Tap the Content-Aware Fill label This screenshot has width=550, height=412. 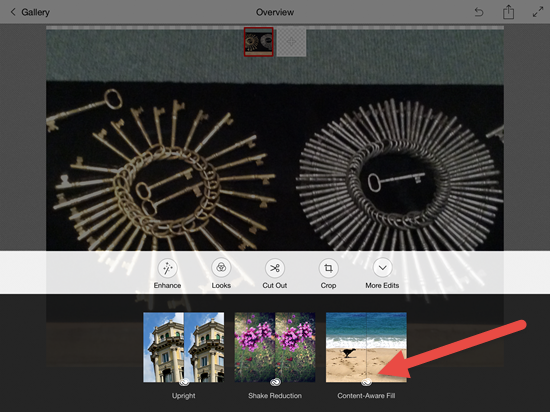[366, 396]
